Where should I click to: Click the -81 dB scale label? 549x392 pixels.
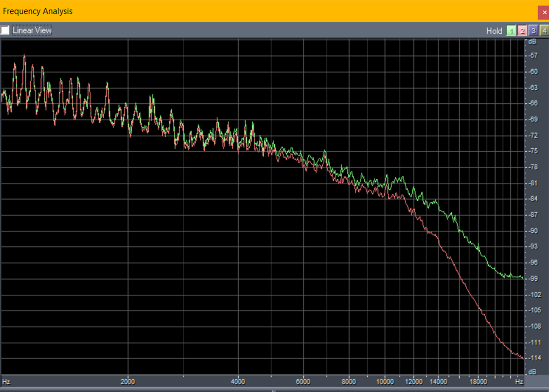533,183
